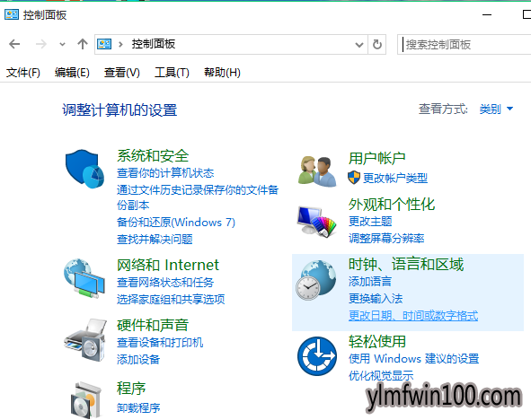The width and height of the screenshot is (531, 420).
Task: Click 更改日期、时间或数字格式 link
Action: (x=413, y=316)
